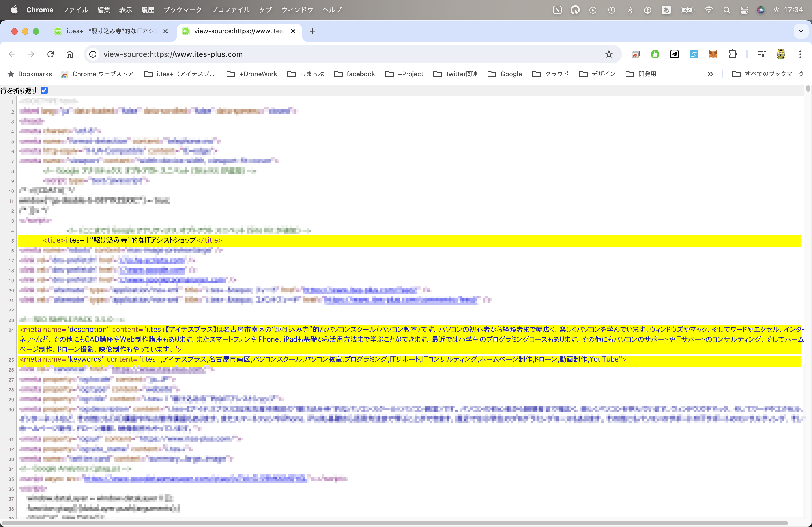Screen dimensions: 812x527
Task: Bookmark this page with the star icon
Action: (x=609, y=54)
